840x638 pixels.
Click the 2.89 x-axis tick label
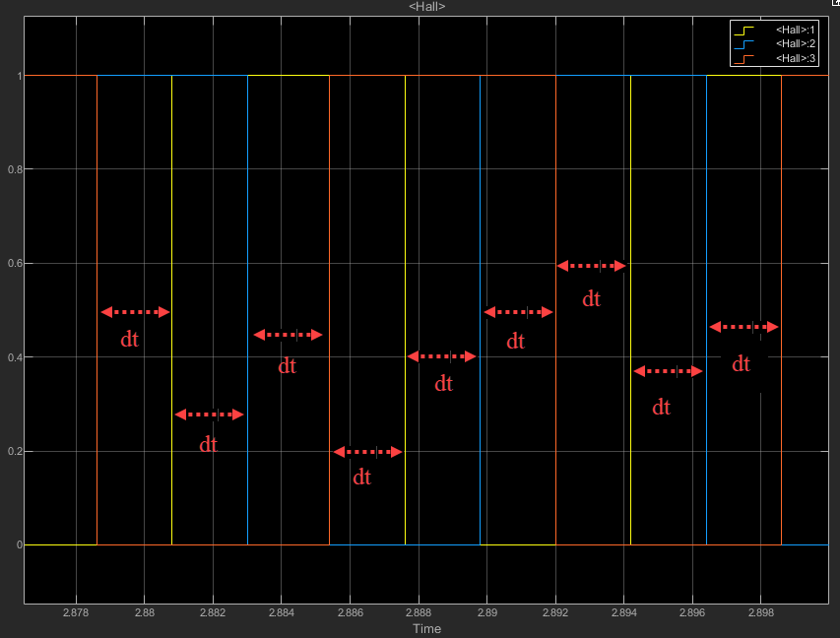[487, 612]
